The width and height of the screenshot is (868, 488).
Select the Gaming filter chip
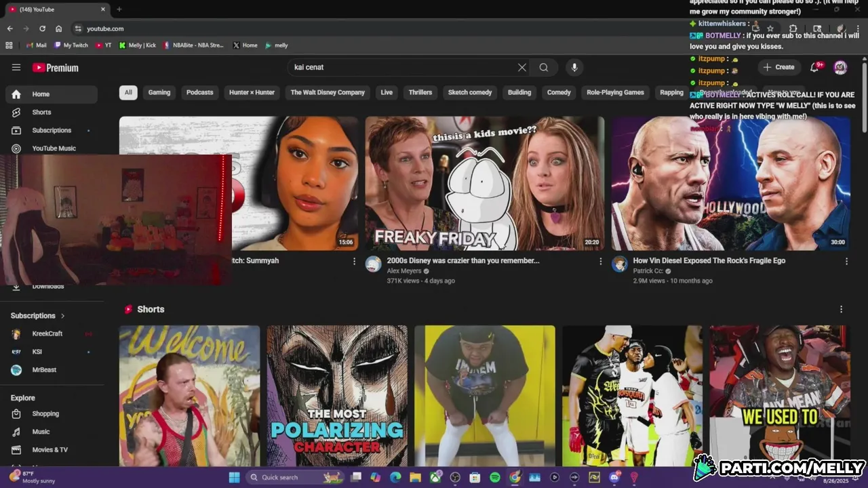pyautogui.click(x=159, y=92)
